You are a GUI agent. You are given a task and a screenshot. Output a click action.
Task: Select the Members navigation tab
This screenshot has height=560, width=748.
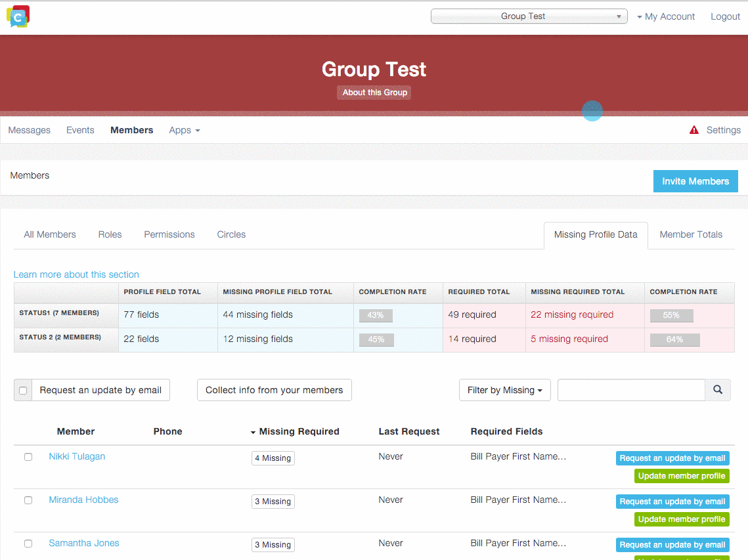tap(131, 130)
